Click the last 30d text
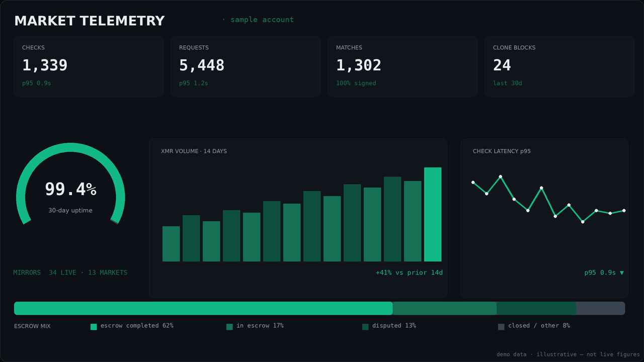 point(508,83)
